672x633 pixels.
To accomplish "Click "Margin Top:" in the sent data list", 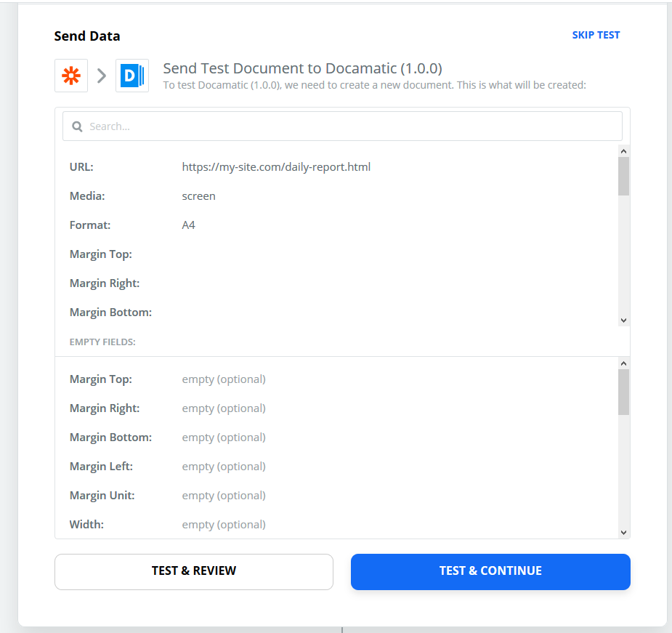I will point(101,254).
